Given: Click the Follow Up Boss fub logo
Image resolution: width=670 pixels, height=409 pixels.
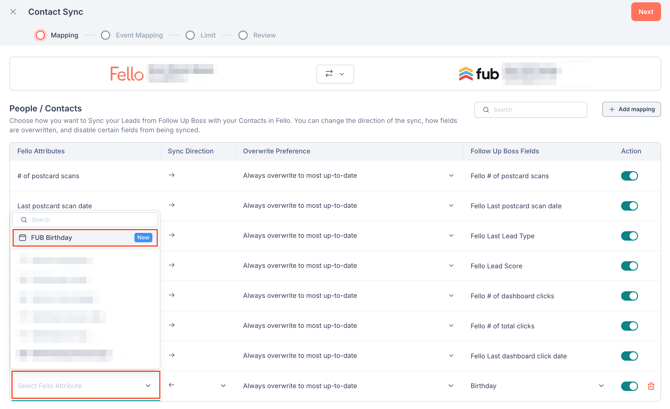Looking at the screenshot, I should click(x=479, y=74).
